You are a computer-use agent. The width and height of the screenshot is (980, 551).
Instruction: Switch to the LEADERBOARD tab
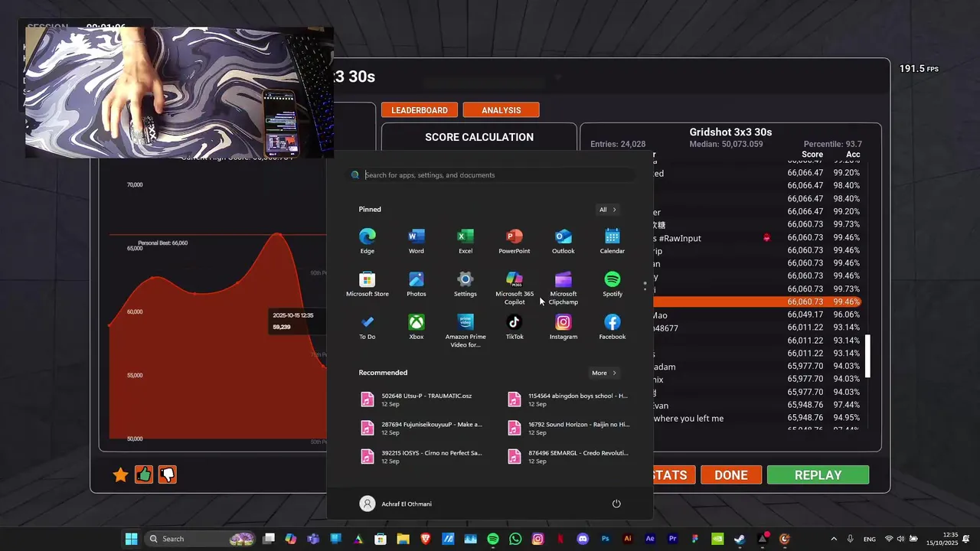[x=420, y=110]
